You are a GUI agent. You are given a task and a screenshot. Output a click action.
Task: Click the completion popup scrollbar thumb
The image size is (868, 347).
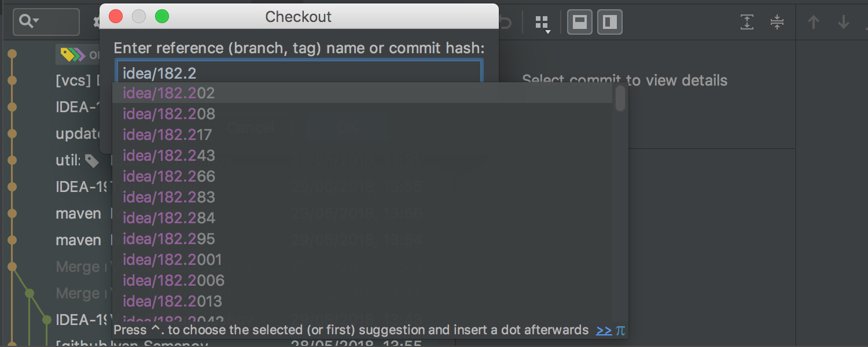620,98
